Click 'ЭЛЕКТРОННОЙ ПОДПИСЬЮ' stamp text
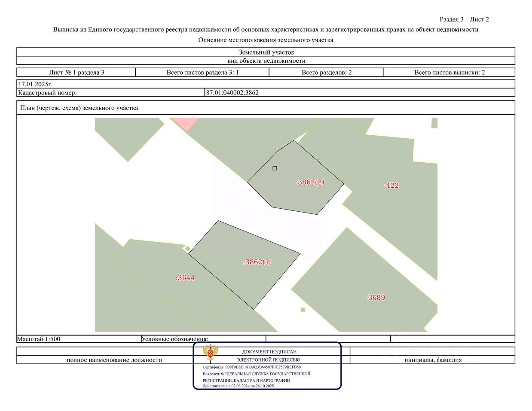 click(x=269, y=360)
